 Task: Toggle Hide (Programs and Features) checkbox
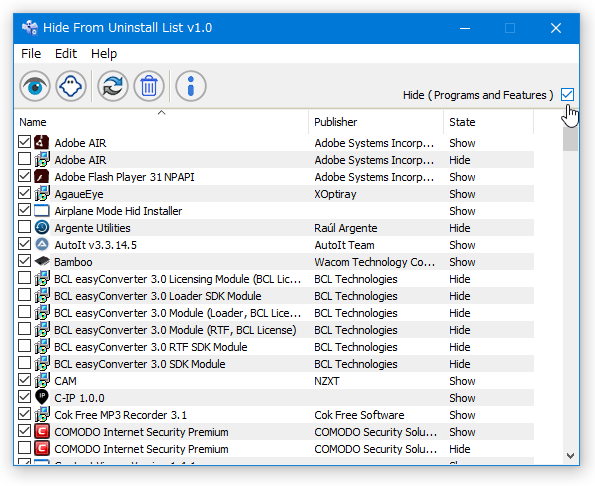pos(567,94)
